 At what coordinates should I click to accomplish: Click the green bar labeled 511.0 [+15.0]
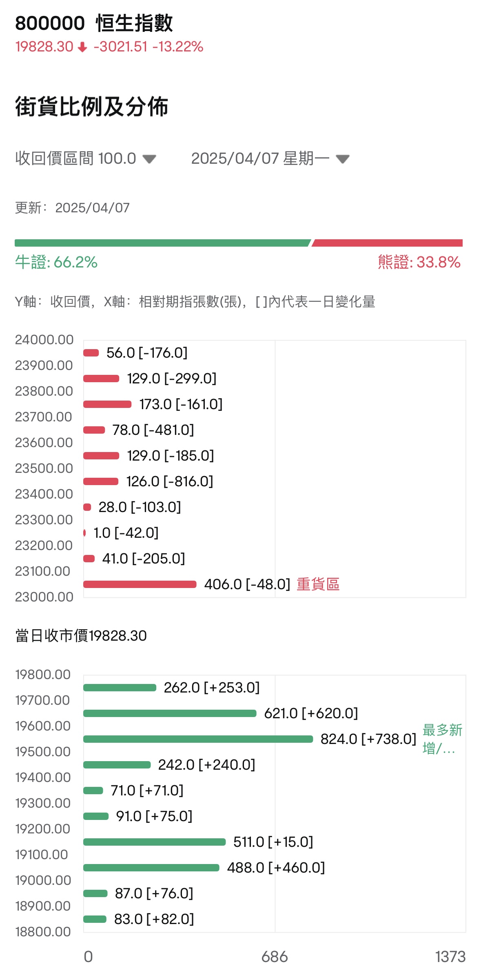click(154, 842)
